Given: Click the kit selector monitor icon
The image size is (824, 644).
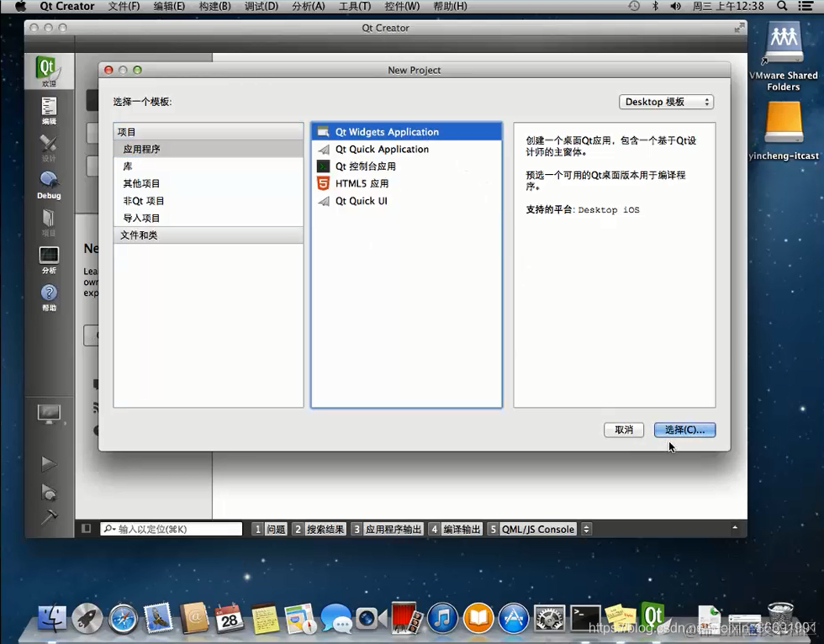Looking at the screenshot, I should pos(49,414).
